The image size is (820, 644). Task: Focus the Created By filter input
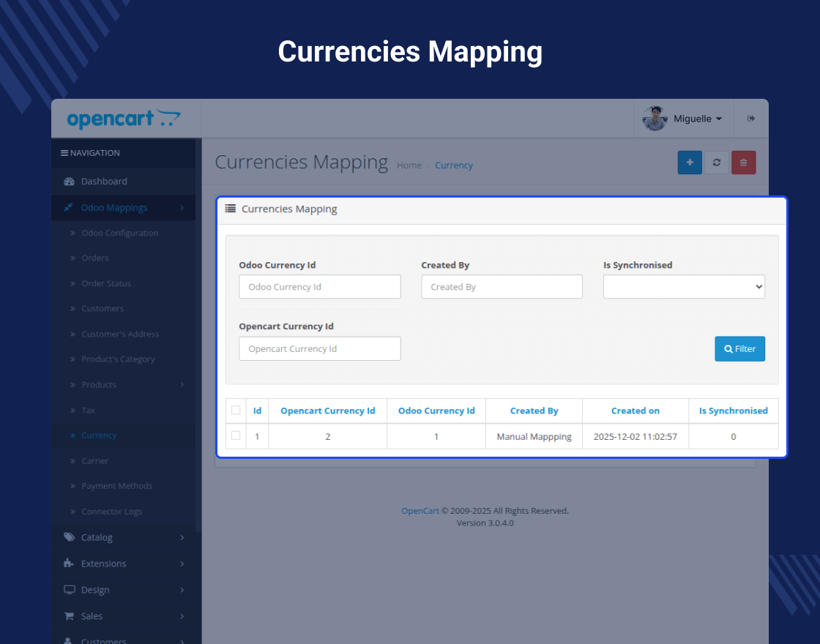pos(502,286)
